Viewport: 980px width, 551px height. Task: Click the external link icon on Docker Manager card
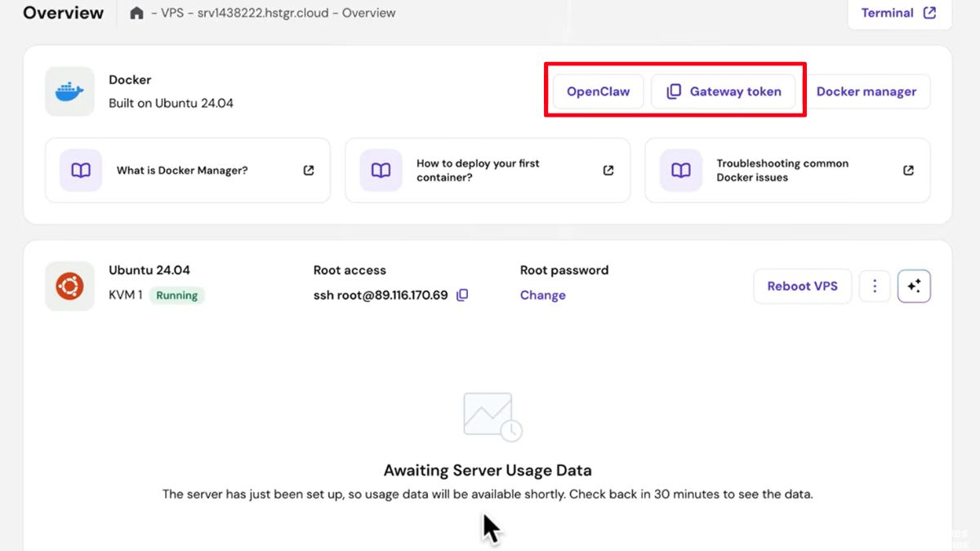[308, 170]
